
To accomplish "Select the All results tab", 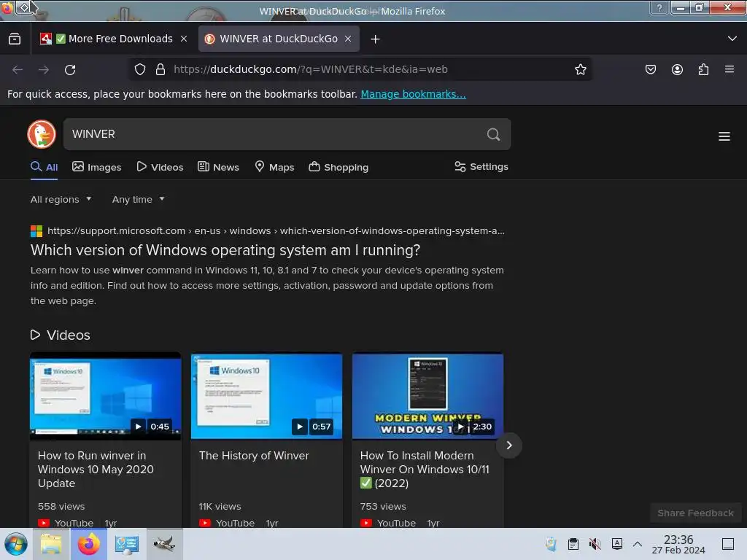I will click(x=44, y=167).
